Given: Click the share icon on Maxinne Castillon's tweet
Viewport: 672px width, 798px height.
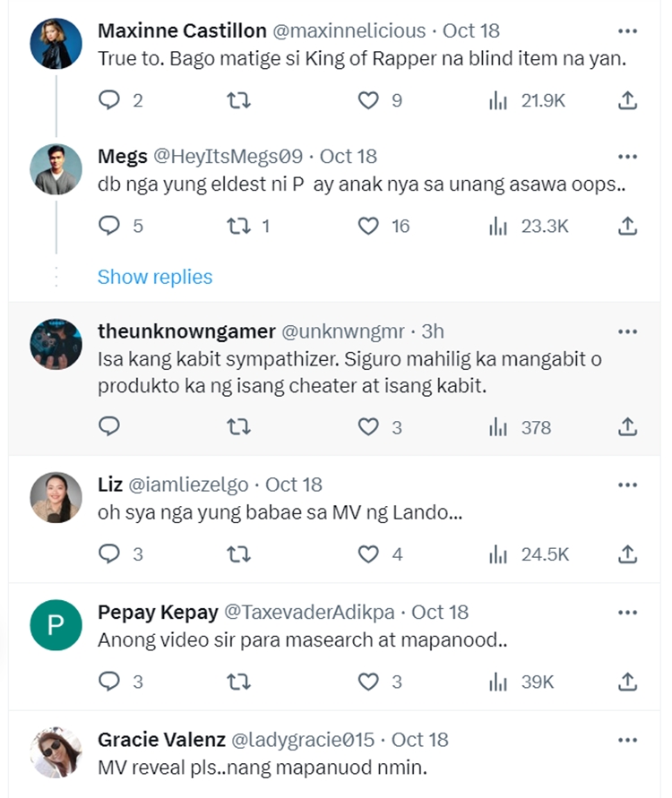Looking at the screenshot, I should pos(626,100).
